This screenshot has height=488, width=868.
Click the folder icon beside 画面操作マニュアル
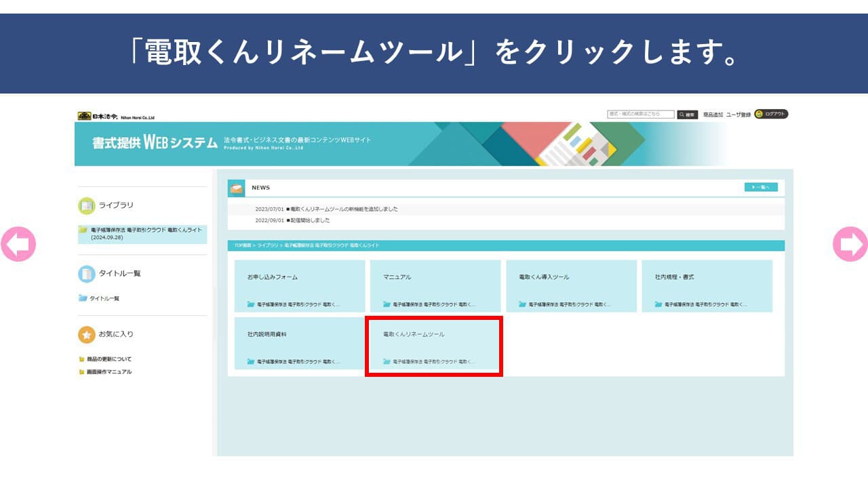pyautogui.click(x=82, y=372)
